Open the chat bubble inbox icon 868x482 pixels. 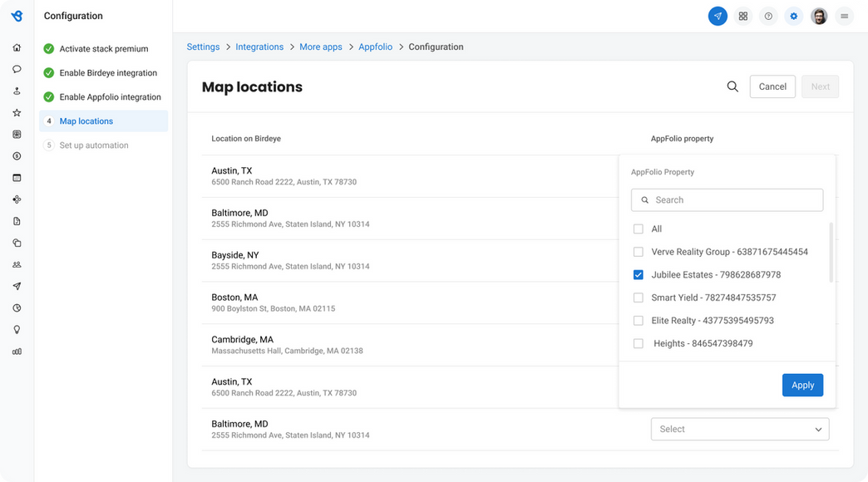[x=17, y=69]
